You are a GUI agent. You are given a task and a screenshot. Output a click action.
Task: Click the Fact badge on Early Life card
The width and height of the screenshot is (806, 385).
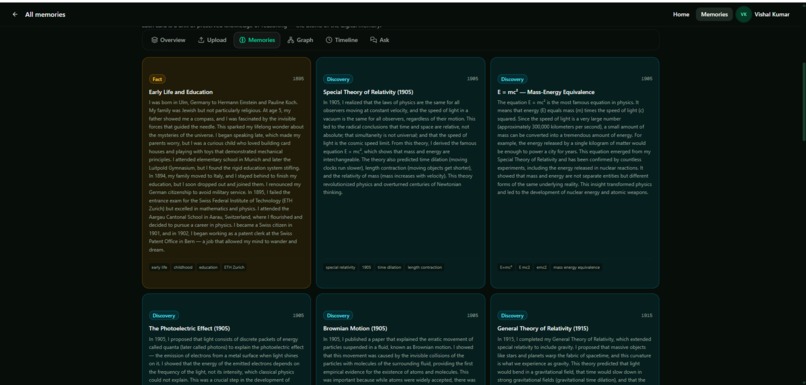point(157,79)
